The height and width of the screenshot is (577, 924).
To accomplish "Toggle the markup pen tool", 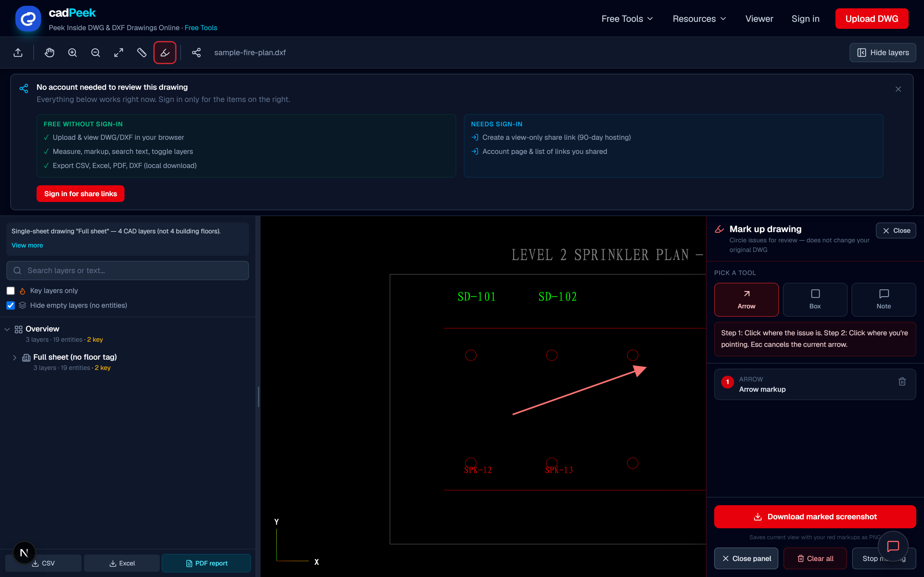I will (165, 53).
